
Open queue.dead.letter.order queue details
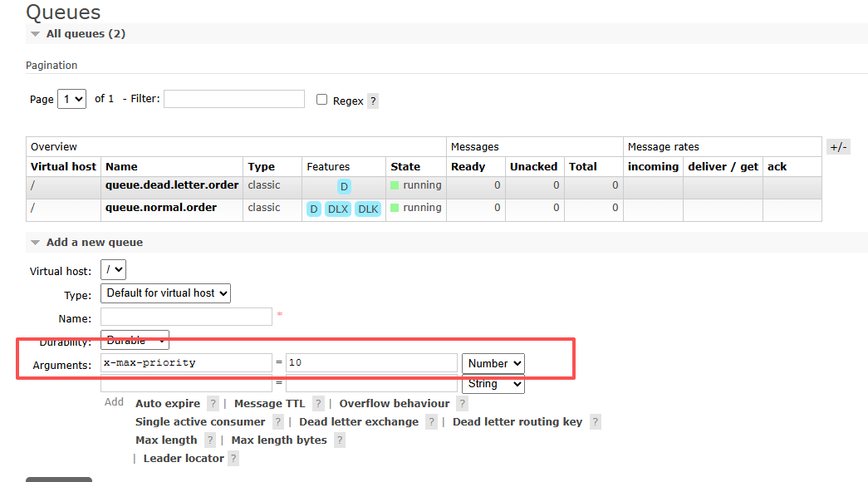172,185
